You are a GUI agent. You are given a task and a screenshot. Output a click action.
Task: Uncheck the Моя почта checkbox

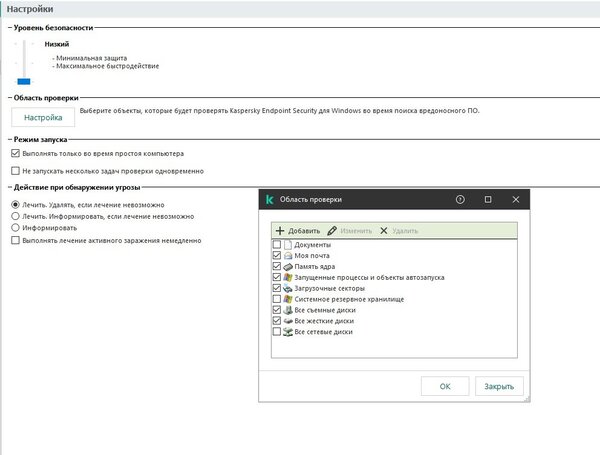pyautogui.click(x=277, y=255)
